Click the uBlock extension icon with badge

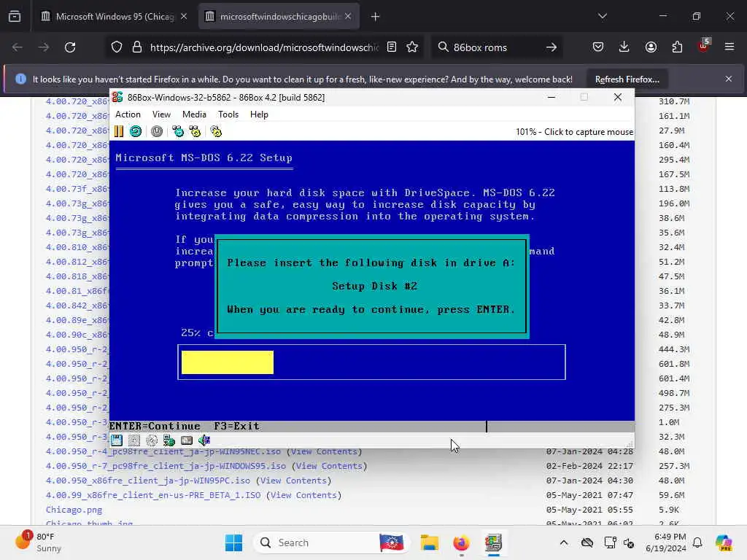pyautogui.click(x=703, y=46)
